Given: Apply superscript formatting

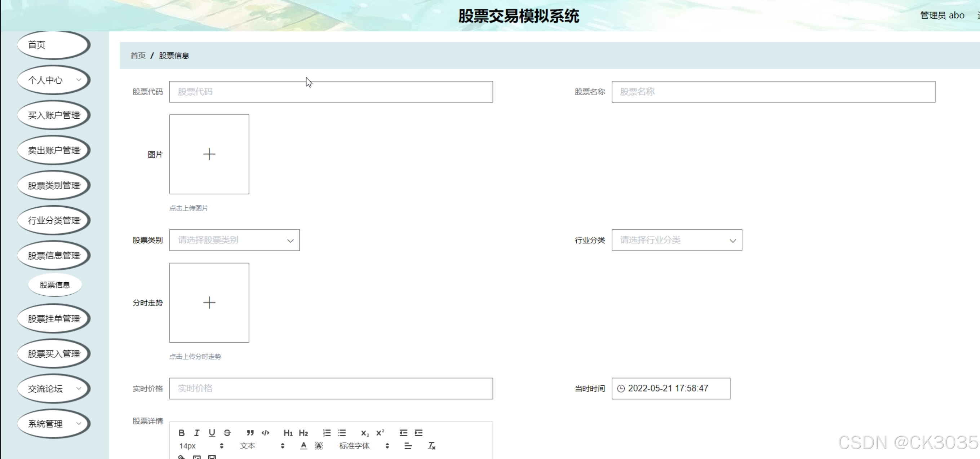Looking at the screenshot, I should [x=380, y=433].
